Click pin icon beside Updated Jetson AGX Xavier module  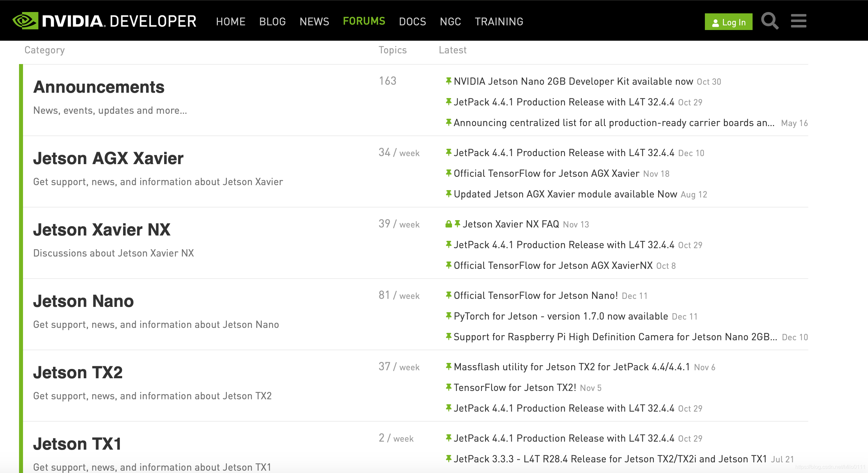[x=448, y=194]
